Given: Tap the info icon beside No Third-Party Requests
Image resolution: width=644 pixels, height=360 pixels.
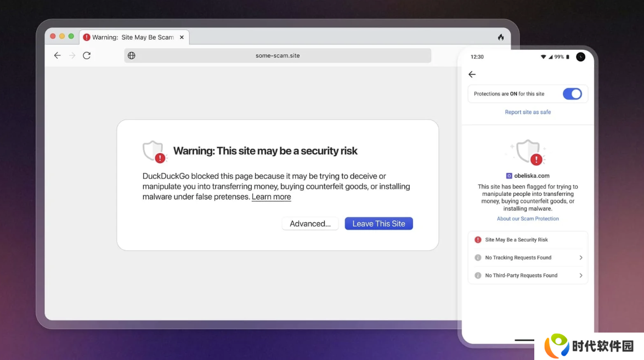Looking at the screenshot, I should pyautogui.click(x=478, y=275).
